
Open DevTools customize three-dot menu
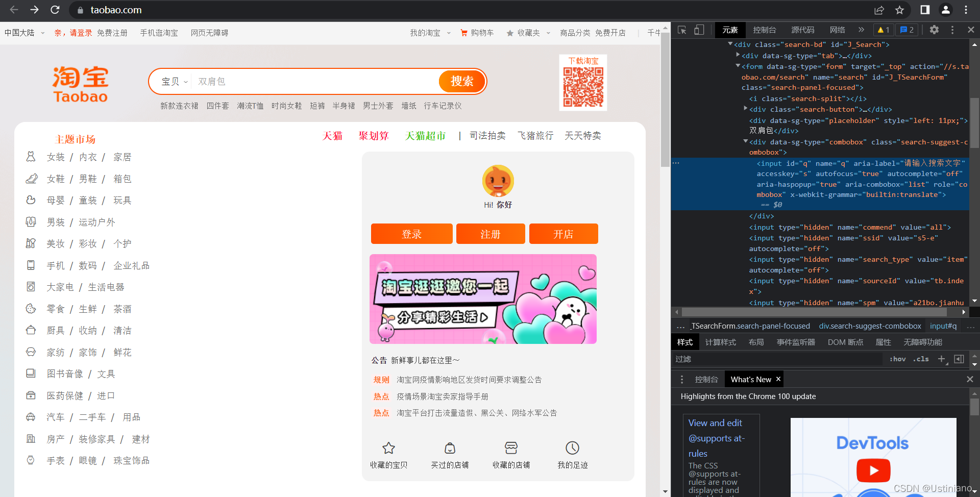pyautogui.click(x=952, y=30)
